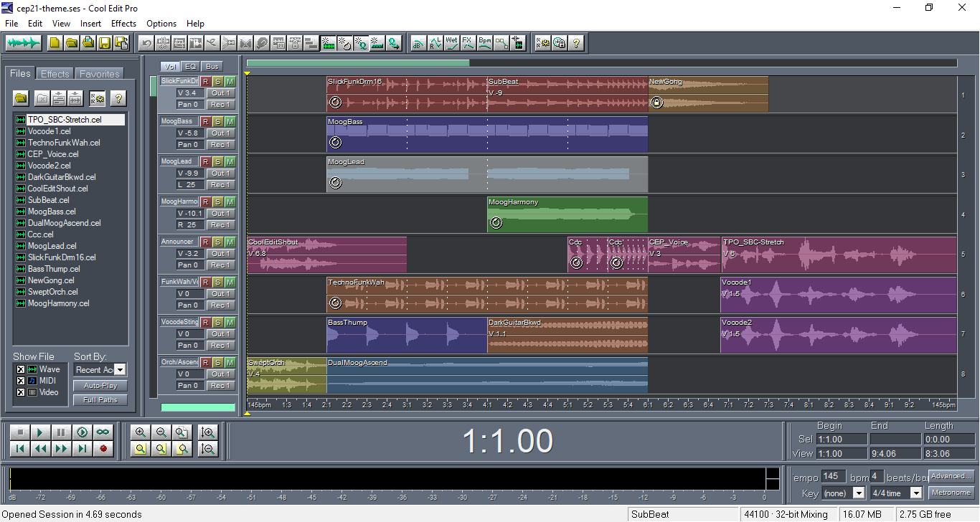The image size is (980, 522).
Task: Open file in the Files panel folder icon
Action: 21,98
